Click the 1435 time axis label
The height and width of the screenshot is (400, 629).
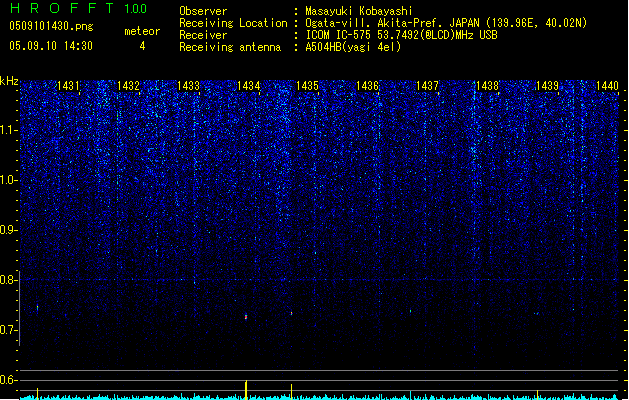(x=307, y=86)
